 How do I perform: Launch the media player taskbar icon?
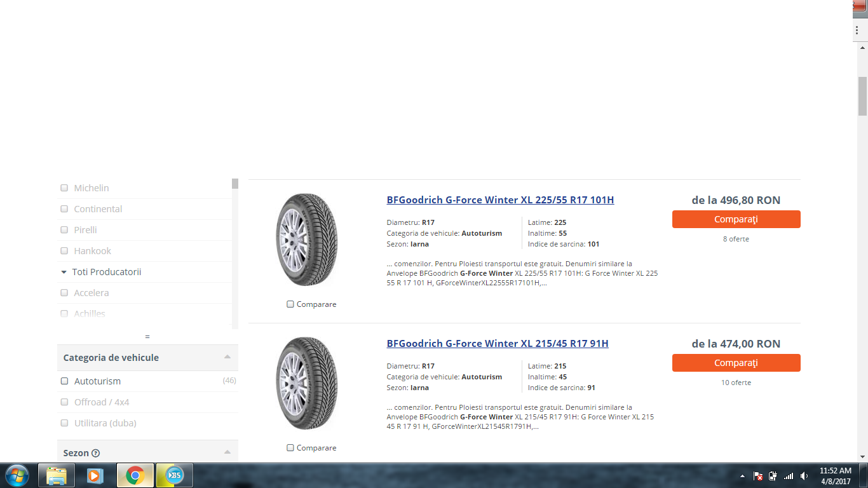coord(95,475)
